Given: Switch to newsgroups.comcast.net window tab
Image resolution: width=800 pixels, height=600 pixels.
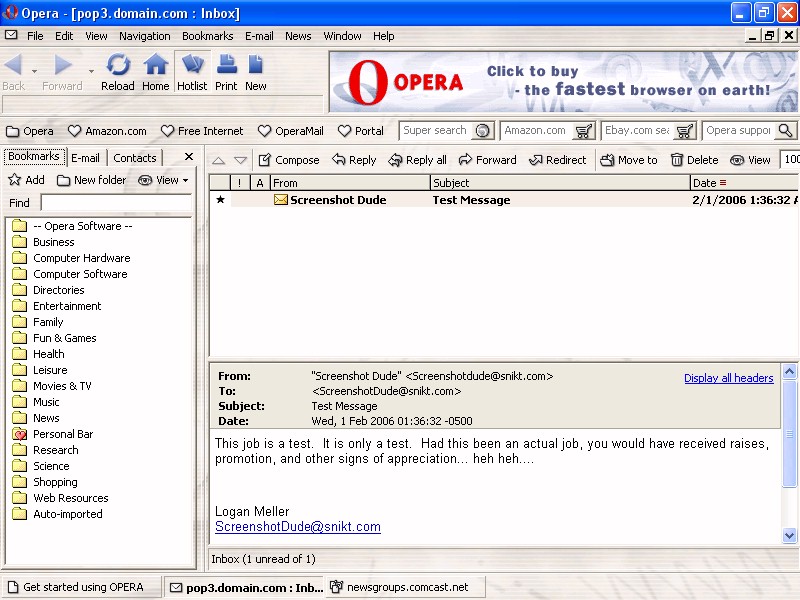Looking at the screenshot, I should [406, 587].
